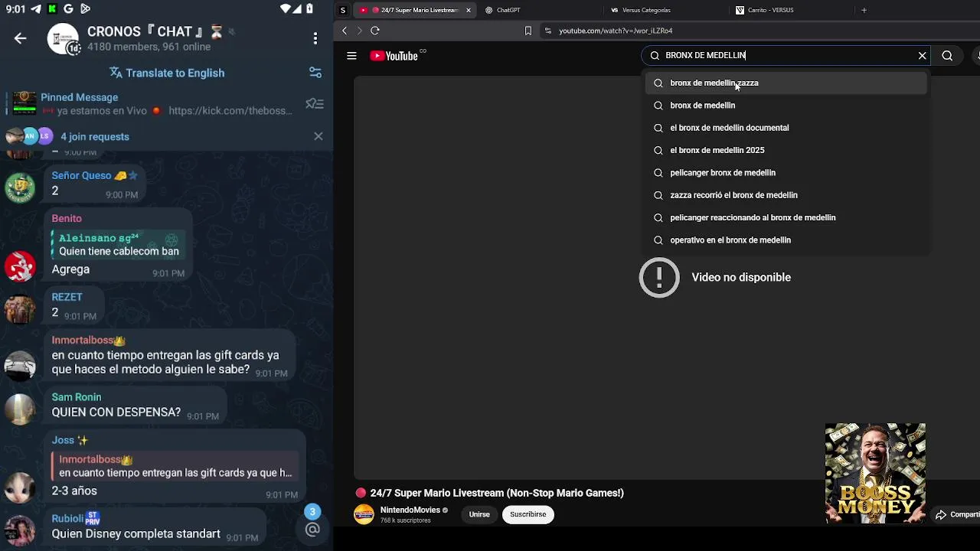Image resolution: width=980 pixels, height=551 pixels.
Task: Select 'pelicanger reaccionando al bronx de medellin'
Action: [786, 217]
